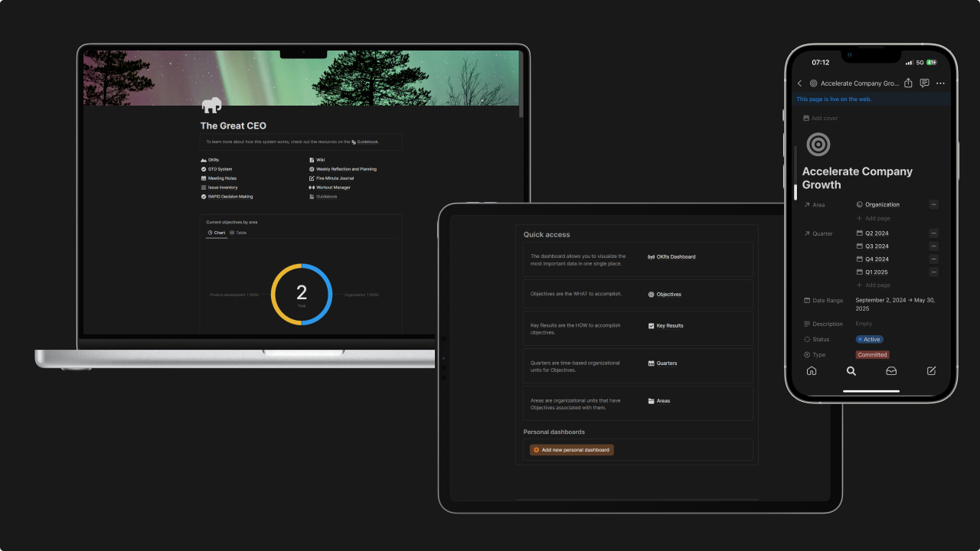Tap the Search icon in phone bottom bar
Screen dimensions: 980x551
coord(851,370)
